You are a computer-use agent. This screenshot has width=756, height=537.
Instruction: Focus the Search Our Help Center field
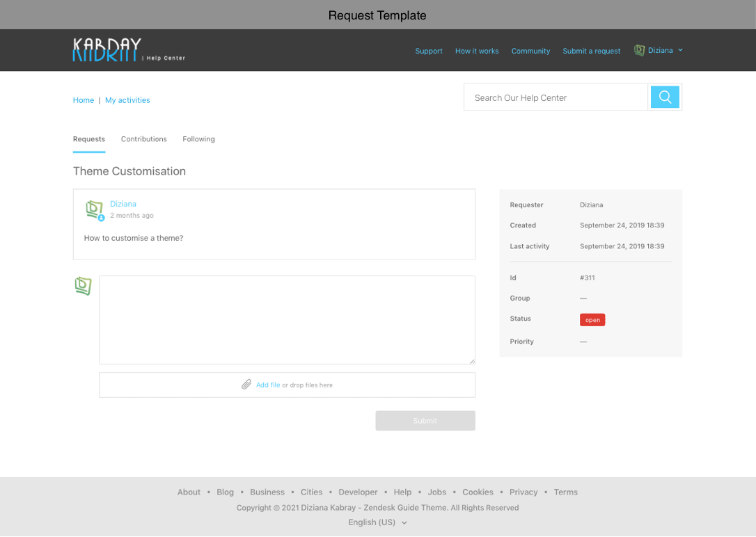[556, 97]
